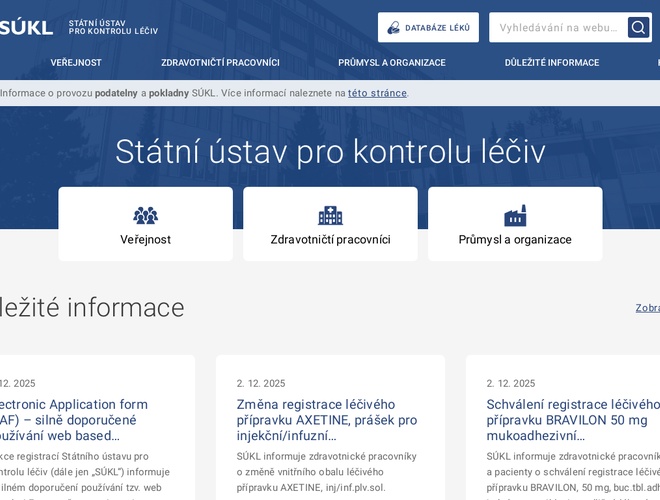Open Zdravotničtí pracovníci in the navigation bar
The image size is (660, 500).
220,62
